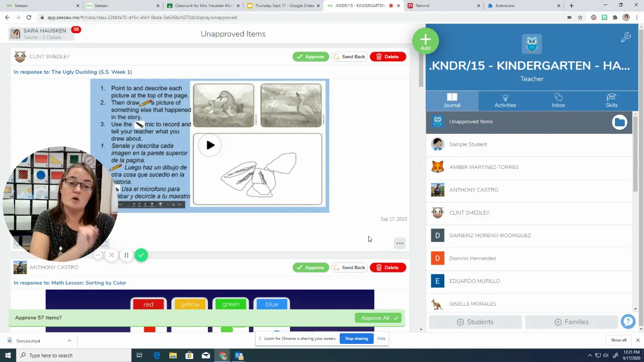Send back Clint Smedley's post
The width and height of the screenshot is (644, 362).
[x=349, y=57]
